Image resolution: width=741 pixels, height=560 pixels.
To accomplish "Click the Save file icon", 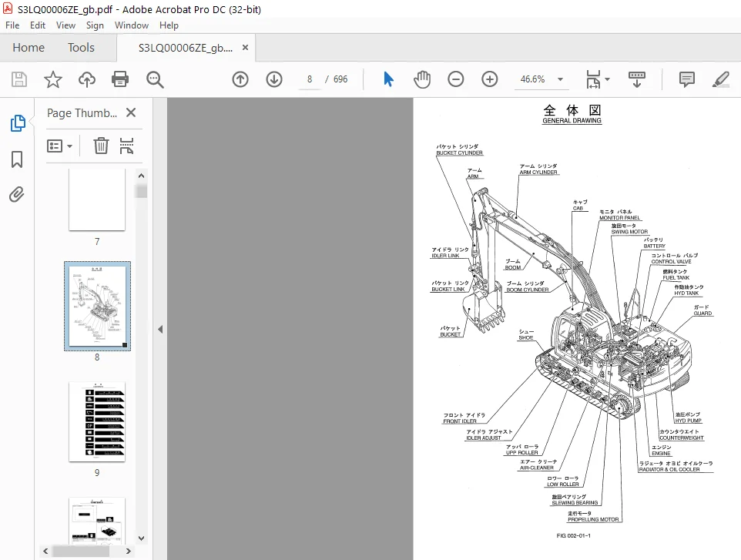I will pos(19,79).
